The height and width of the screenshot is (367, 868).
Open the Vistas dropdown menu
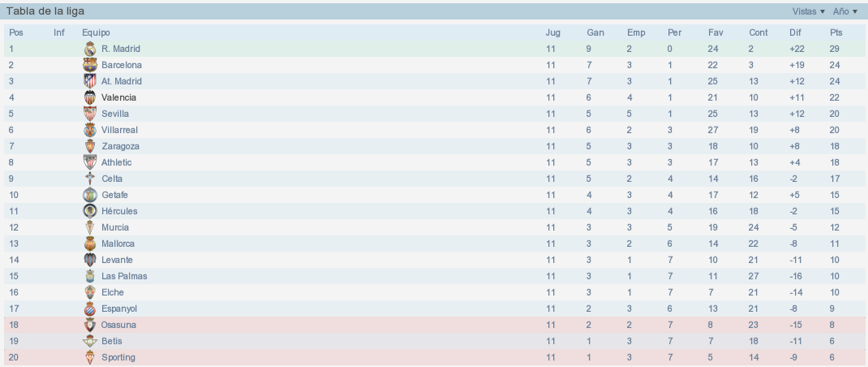[x=808, y=11]
